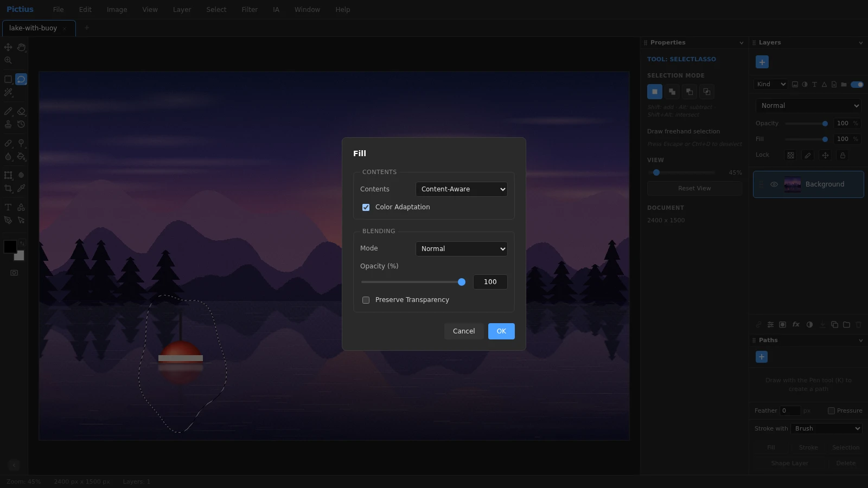Click the Fill opacity value field
The height and width of the screenshot is (488, 868).
[490, 282]
